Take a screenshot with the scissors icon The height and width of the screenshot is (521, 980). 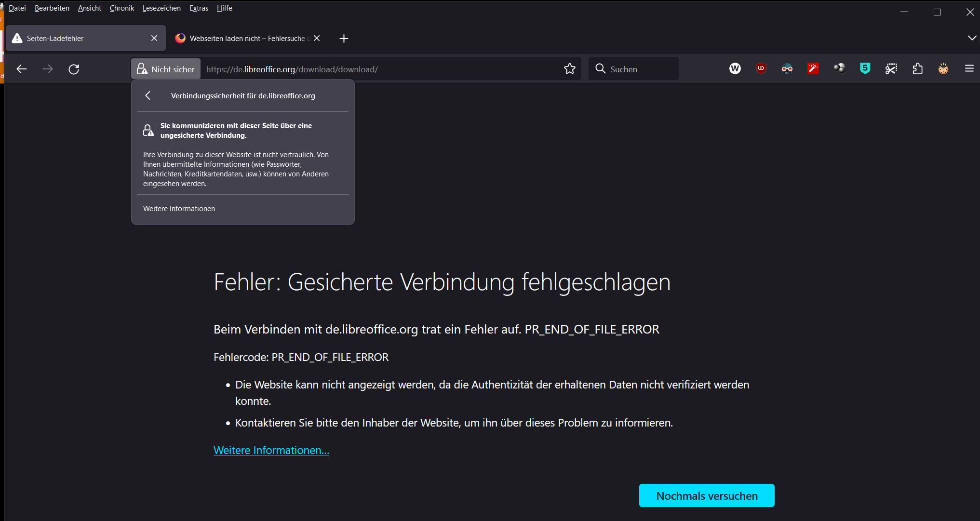point(891,69)
